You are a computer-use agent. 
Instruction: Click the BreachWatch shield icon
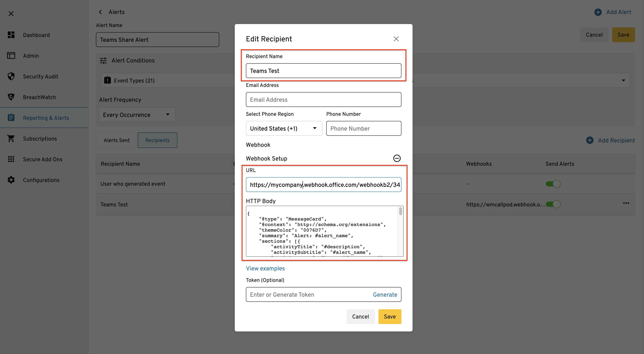point(11,97)
